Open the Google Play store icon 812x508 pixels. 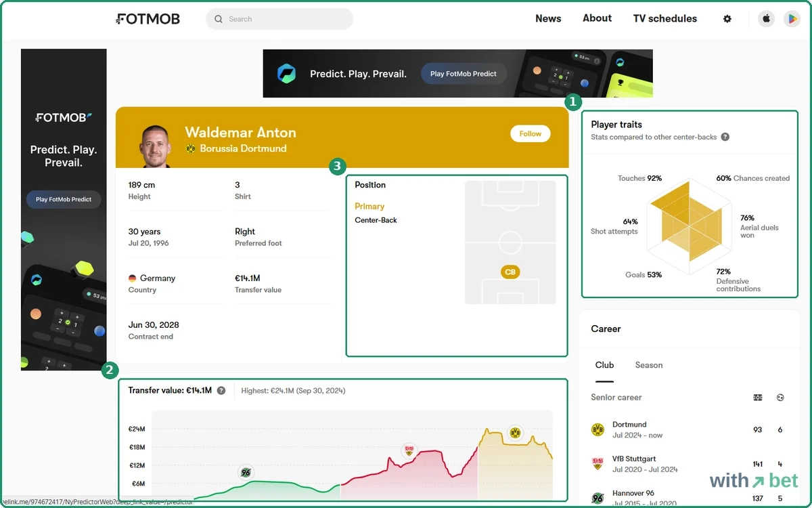click(x=792, y=19)
